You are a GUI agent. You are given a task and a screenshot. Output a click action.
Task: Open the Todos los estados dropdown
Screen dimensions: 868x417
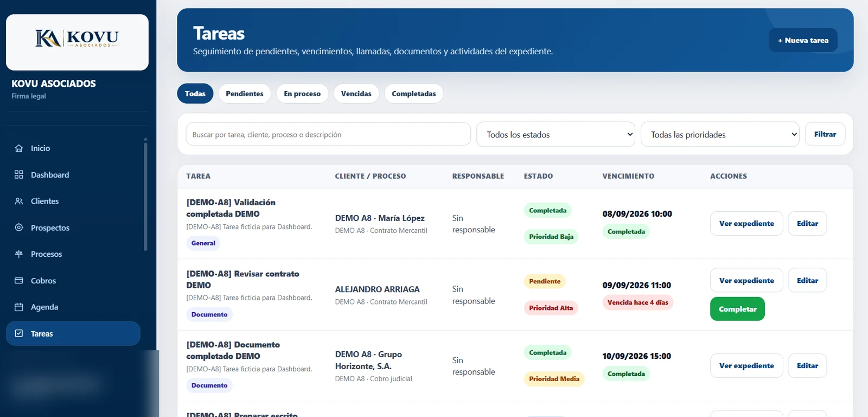point(556,134)
